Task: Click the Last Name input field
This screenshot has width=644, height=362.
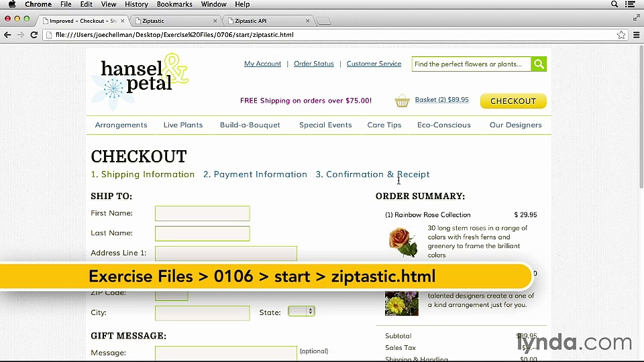Action: [203, 233]
